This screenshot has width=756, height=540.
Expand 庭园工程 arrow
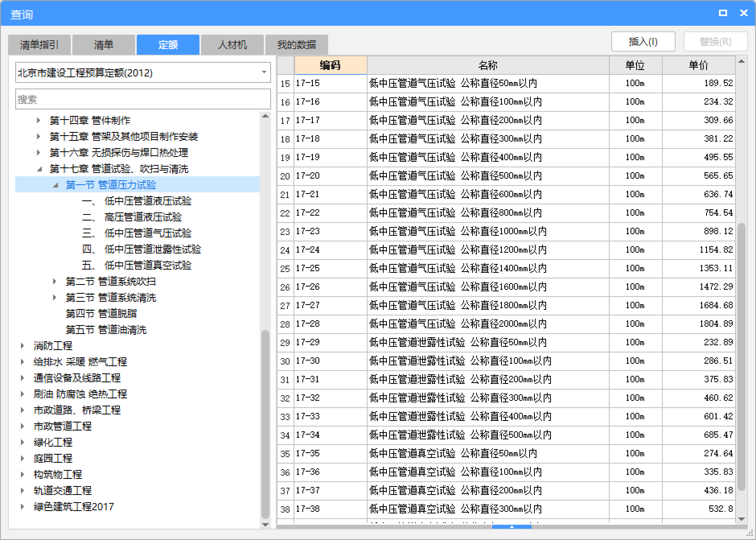[x=23, y=458]
